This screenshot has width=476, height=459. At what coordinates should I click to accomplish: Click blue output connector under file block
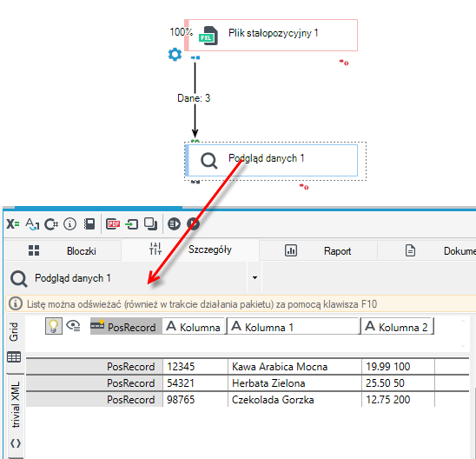[x=195, y=57]
